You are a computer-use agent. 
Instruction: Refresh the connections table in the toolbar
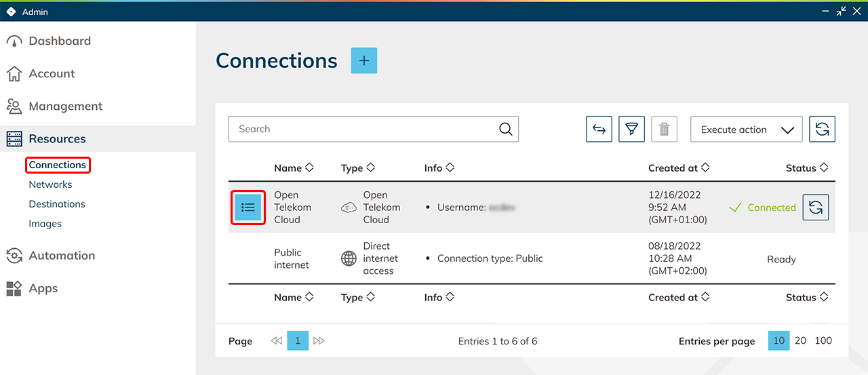[822, 130]
